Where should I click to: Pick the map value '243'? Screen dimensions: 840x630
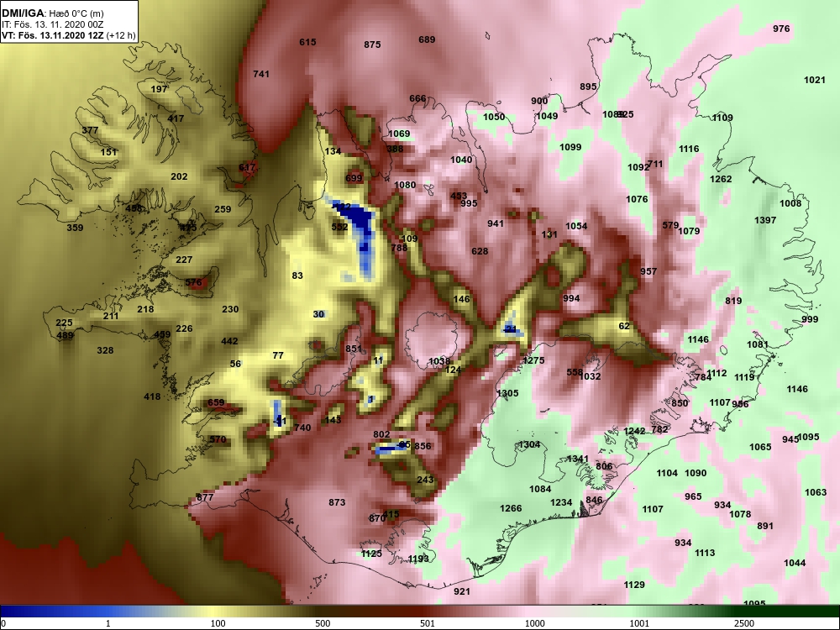click(425, 480)
